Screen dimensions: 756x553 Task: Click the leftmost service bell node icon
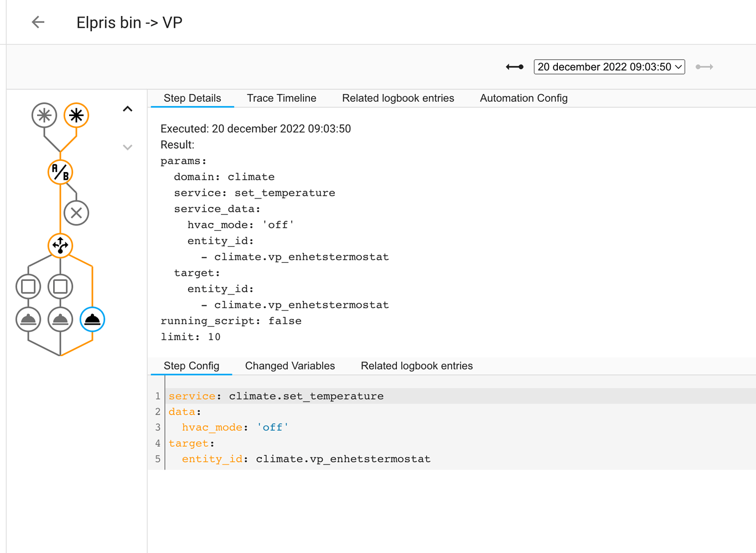tap(28, 319)
